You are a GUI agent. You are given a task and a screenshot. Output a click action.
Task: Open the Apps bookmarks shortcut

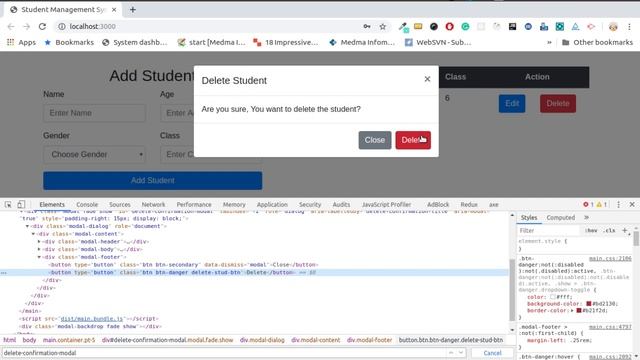(x=21, y=42)
